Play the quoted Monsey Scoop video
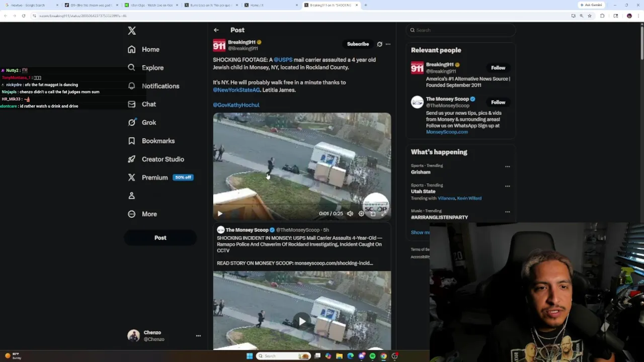Image resolution: width=644 pixels, height=362 pixels. click(x=302, y=321)
